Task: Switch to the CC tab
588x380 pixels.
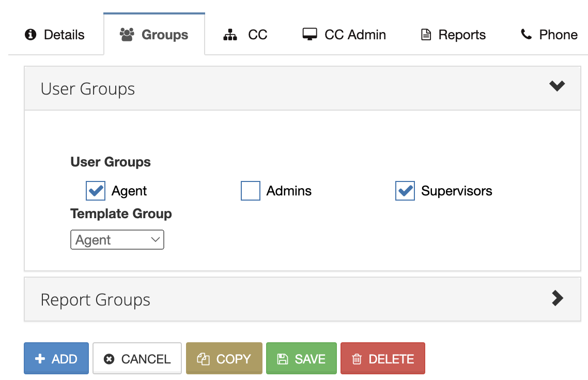Action: pos(245,35)
